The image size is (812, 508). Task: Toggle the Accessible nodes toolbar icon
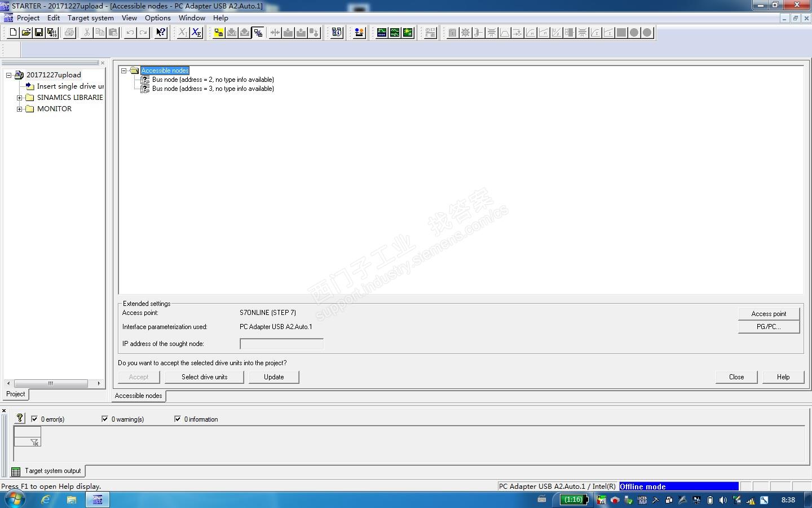258,33
